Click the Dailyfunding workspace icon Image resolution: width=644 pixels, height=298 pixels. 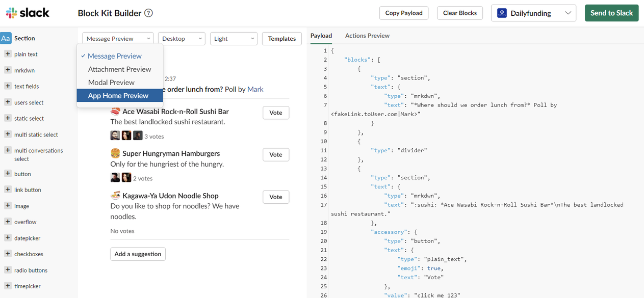coord(502,13)
